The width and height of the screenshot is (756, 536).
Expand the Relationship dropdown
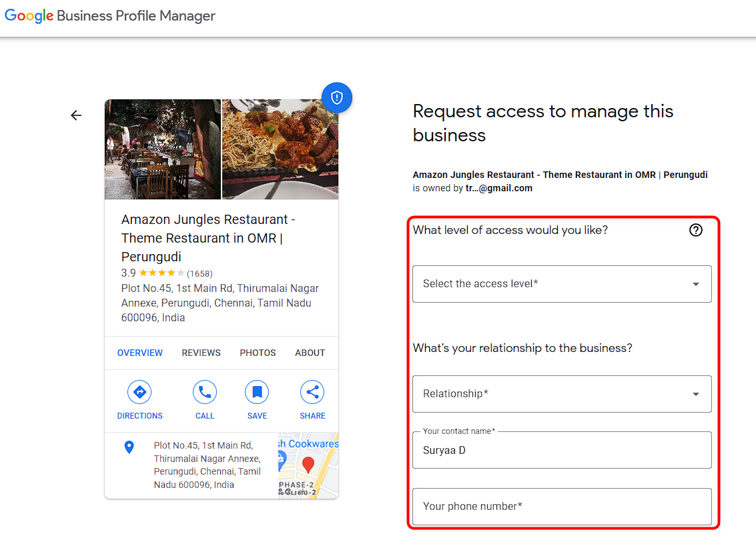pyautogui.click(x=562, y=393)
